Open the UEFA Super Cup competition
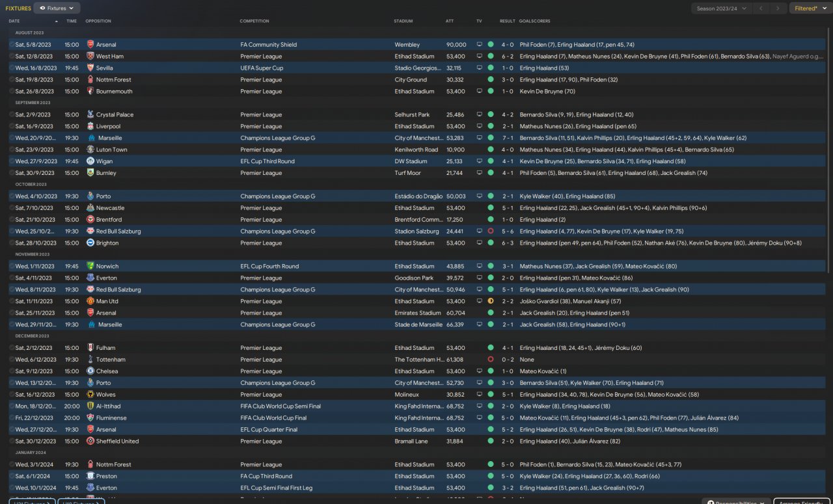The height and width of the screenshot is (504, 833). (262, 68)
